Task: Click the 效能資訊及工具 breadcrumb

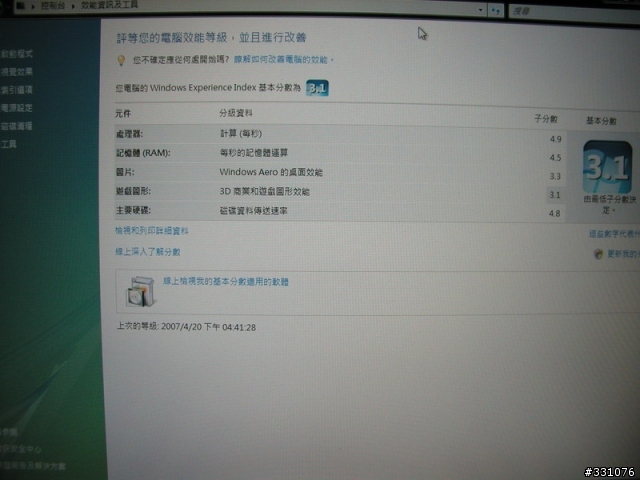Action: click(x=109, y=5)
